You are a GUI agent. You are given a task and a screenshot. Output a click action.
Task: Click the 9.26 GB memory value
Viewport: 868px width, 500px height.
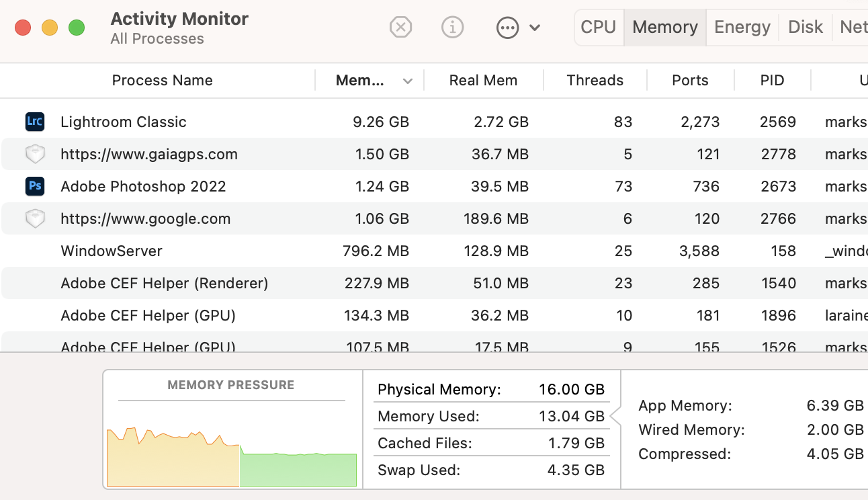pos(381,122)
